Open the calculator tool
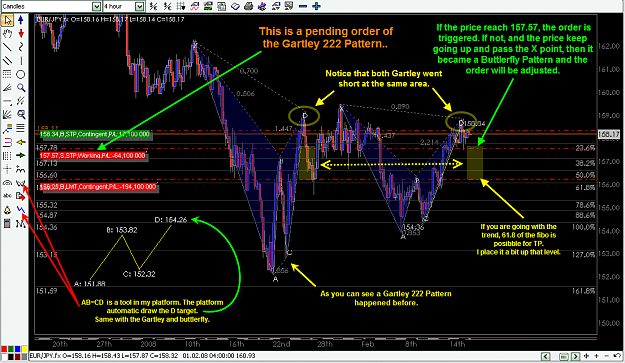Screen dimensions: 625x363 pos(7,223)
